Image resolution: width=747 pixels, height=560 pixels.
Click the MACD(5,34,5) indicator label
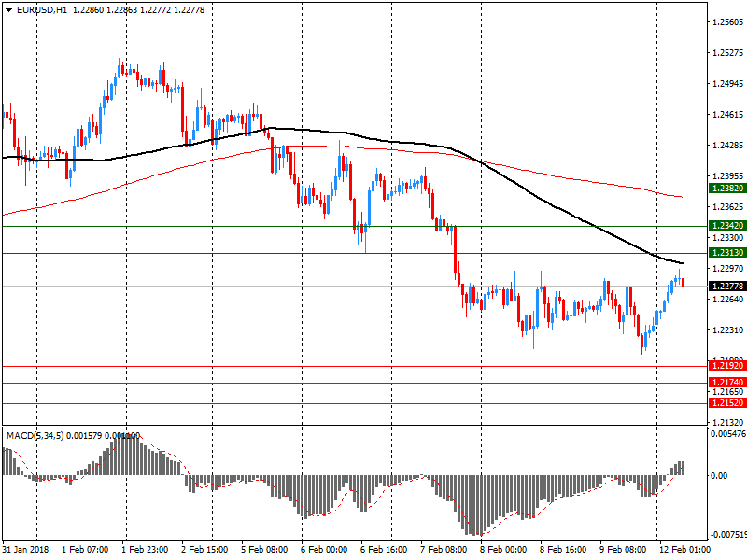(39, 436)
